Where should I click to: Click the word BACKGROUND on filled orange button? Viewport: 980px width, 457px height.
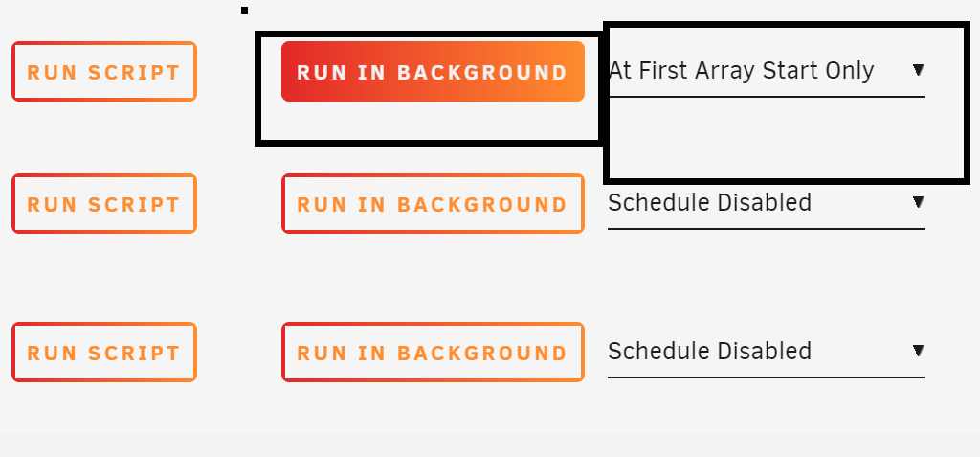(482, 72)
